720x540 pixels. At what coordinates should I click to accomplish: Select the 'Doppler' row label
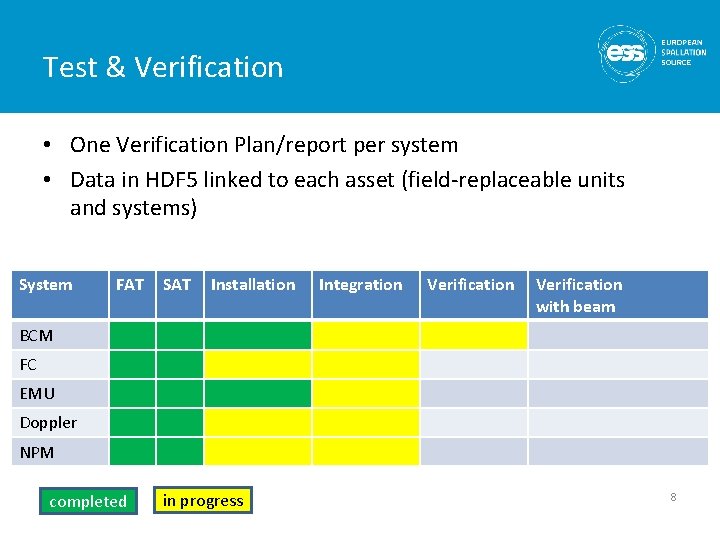coord(60,422)
